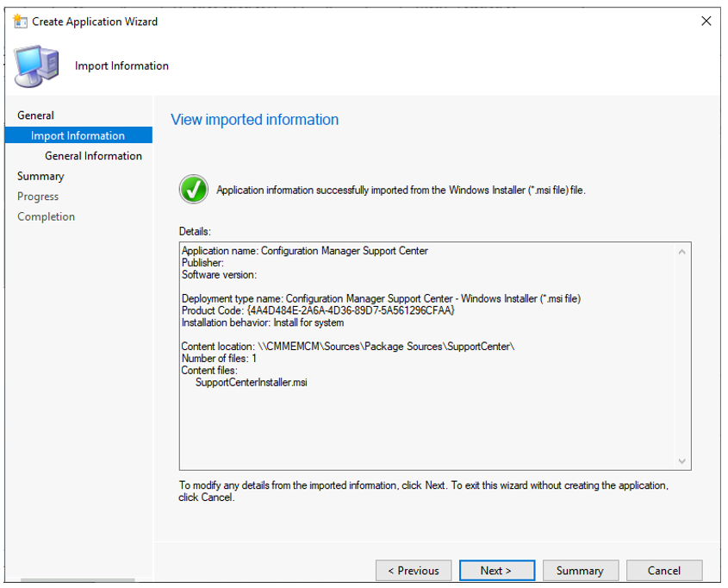Screen dimensions: 728x588
Task: Click the Details scrollbar down arrow
Action: click(681, 461)
